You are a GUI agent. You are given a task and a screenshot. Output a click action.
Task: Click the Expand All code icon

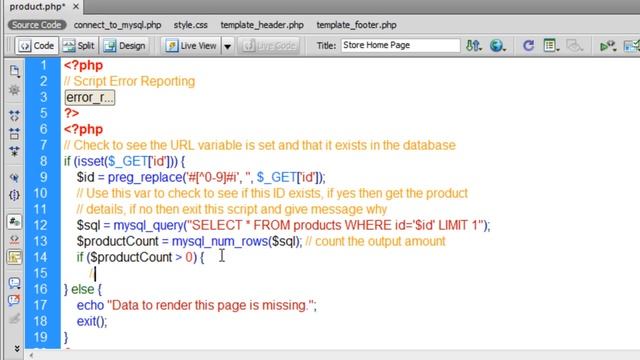click(14, 151)
